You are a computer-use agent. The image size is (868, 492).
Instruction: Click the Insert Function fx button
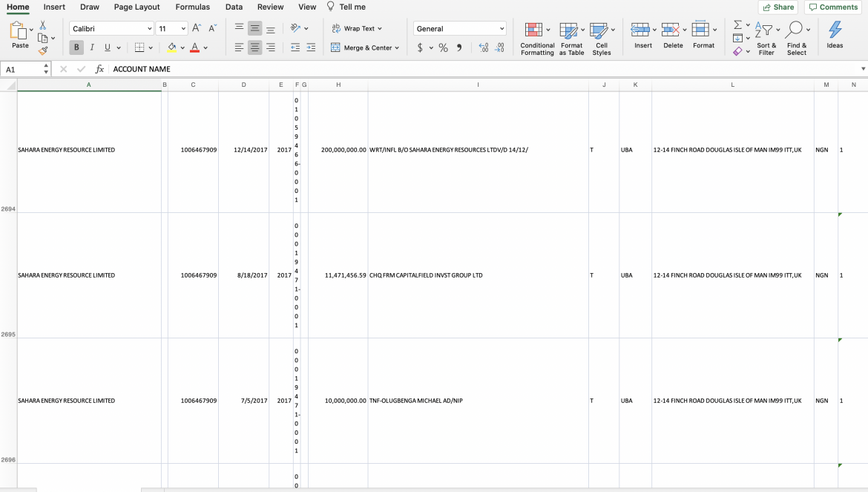click(x=99, y=69)
